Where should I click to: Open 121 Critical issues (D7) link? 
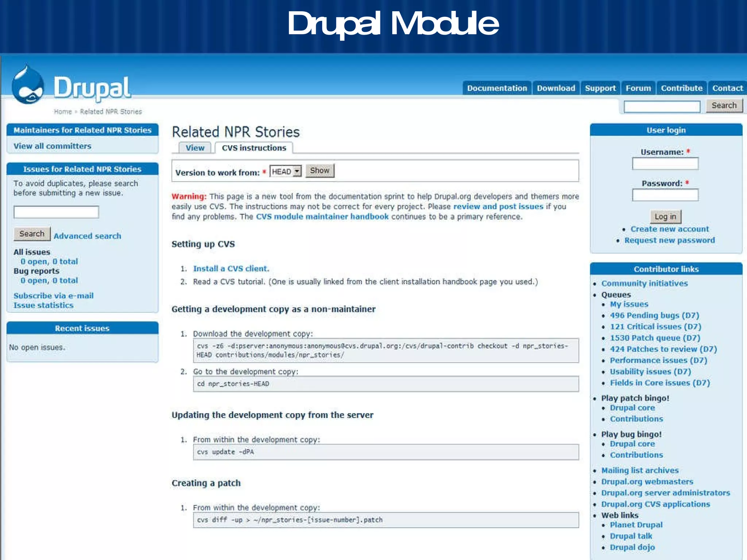coord(655,327)
